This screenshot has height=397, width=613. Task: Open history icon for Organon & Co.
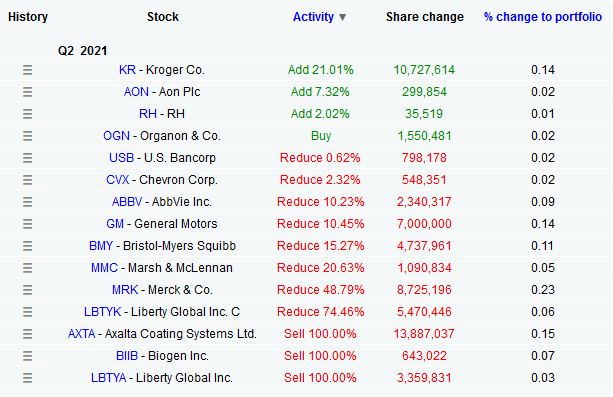27,136
